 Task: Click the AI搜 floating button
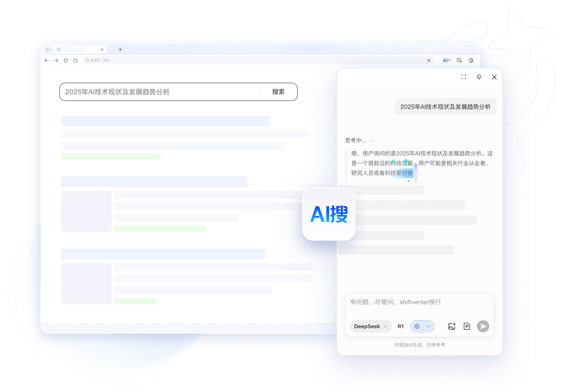click(x=329, y=214)
